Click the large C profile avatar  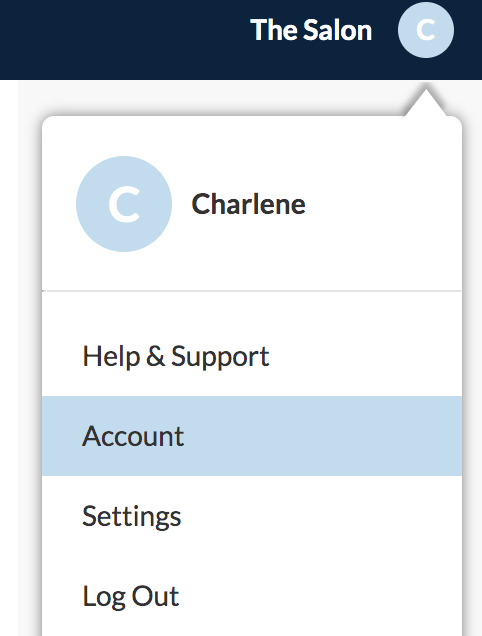124,204
